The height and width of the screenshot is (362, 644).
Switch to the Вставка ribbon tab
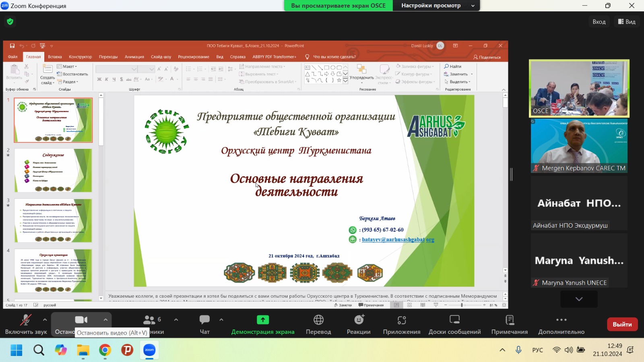(55, 57)
